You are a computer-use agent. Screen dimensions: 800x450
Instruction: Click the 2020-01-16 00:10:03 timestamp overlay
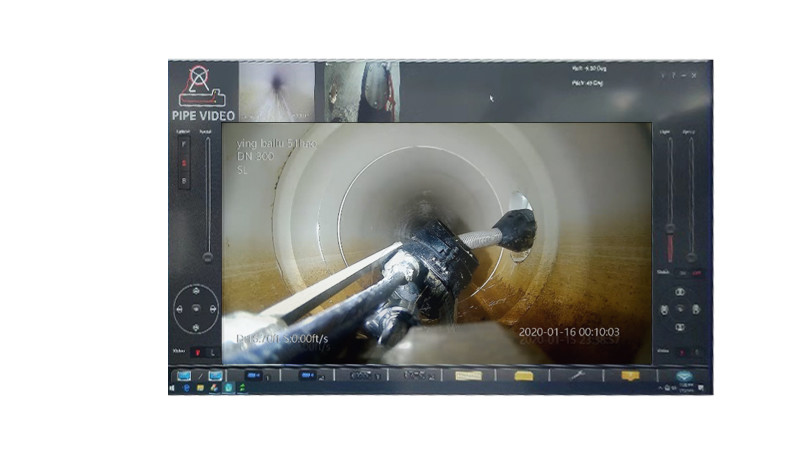569,332
